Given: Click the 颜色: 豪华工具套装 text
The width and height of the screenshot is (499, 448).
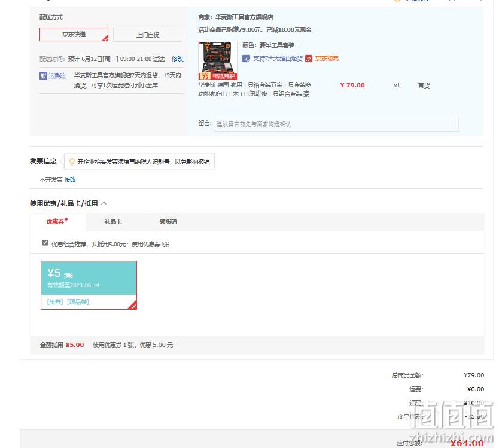Looking at the screenshot, I should point(270,45).
